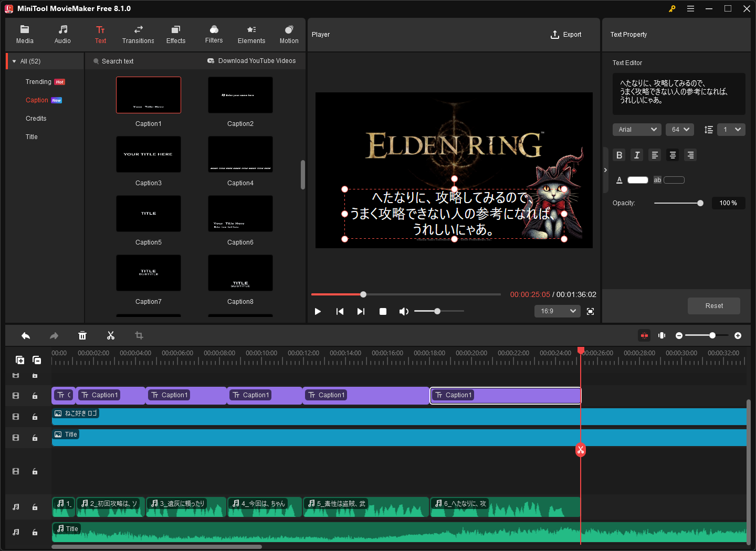The image size is (756, 551).
Task: Lock the top empty video track
Action: pyautogui.click(x=35, y=376)
